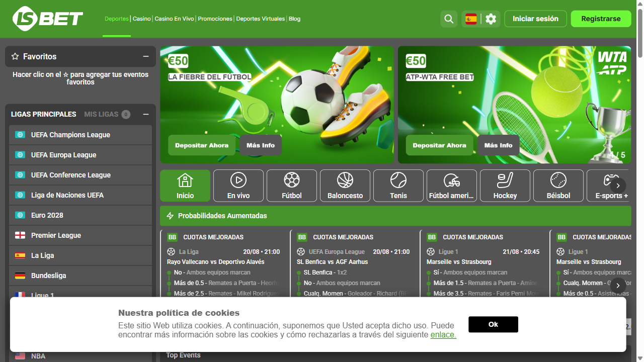This screenshot has width=644, height=362.
Task: Open Euro 2028 league
Action: coord(80,215)
